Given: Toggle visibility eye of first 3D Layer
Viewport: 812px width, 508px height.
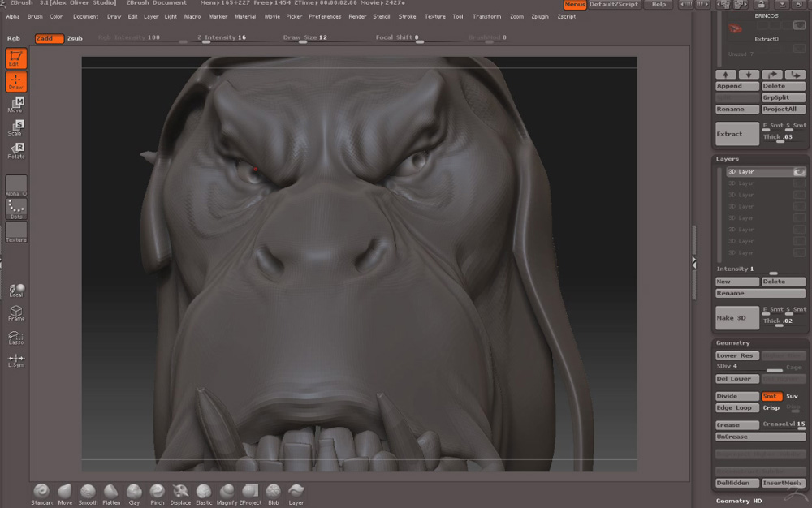Looking at the screenshot, I should [x=799, y=172].
